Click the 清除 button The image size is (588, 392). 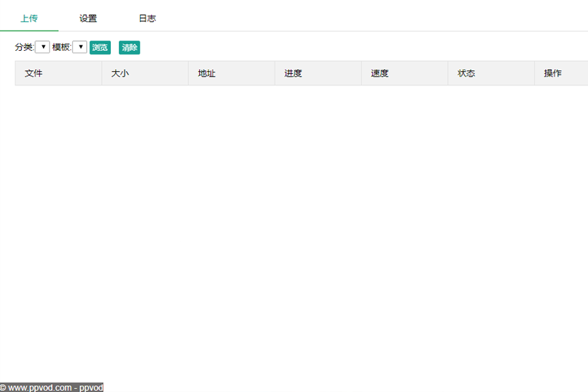point(129,48)
